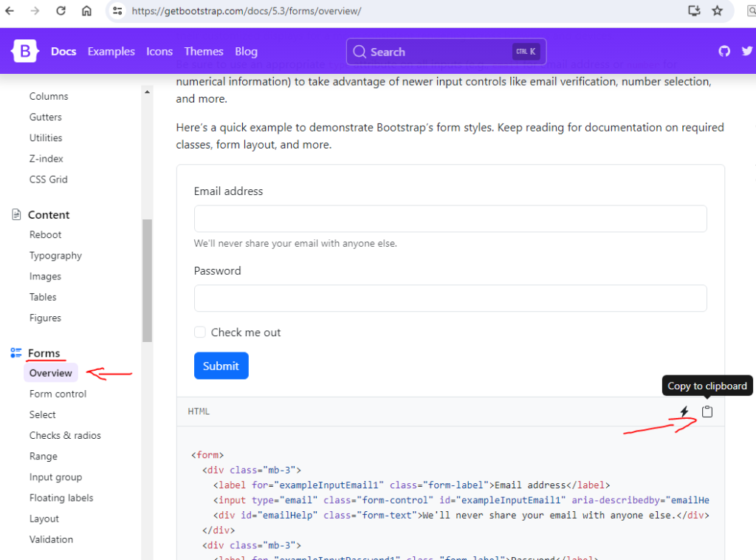Open the Range sidebar link

tap(43, 457)
